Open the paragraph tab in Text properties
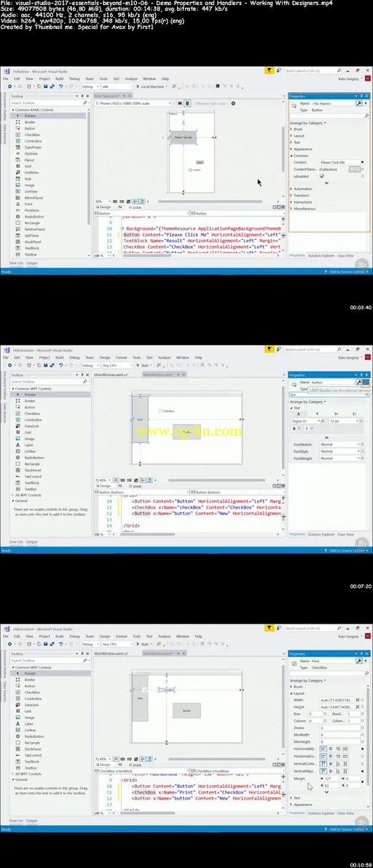The width and height of the screenshot is (373, 868). (317, 413)
